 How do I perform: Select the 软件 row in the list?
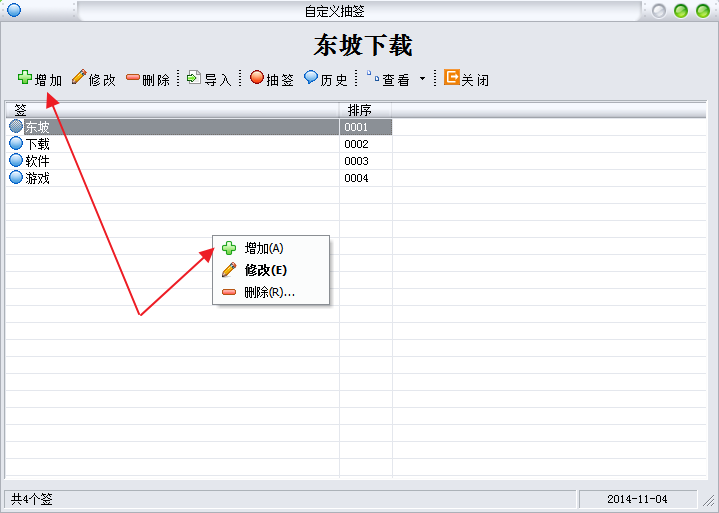(199, 161)
